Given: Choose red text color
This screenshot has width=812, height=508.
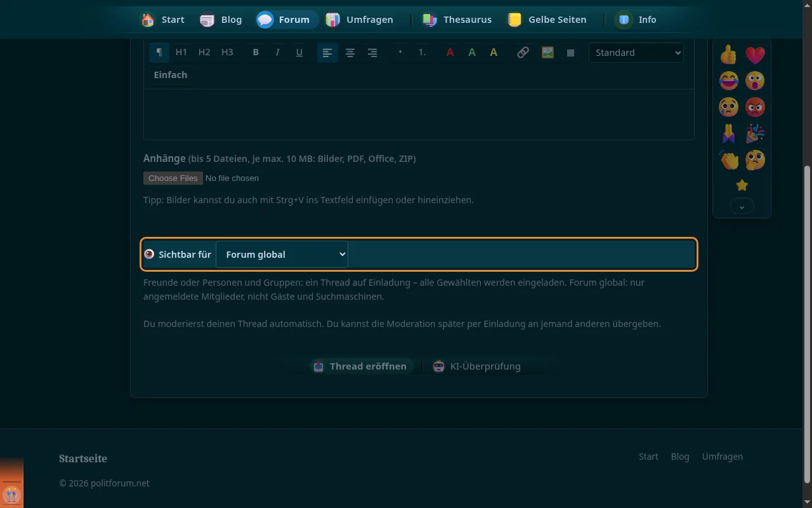Looking at the screenshot, I should tap(450, 53).
